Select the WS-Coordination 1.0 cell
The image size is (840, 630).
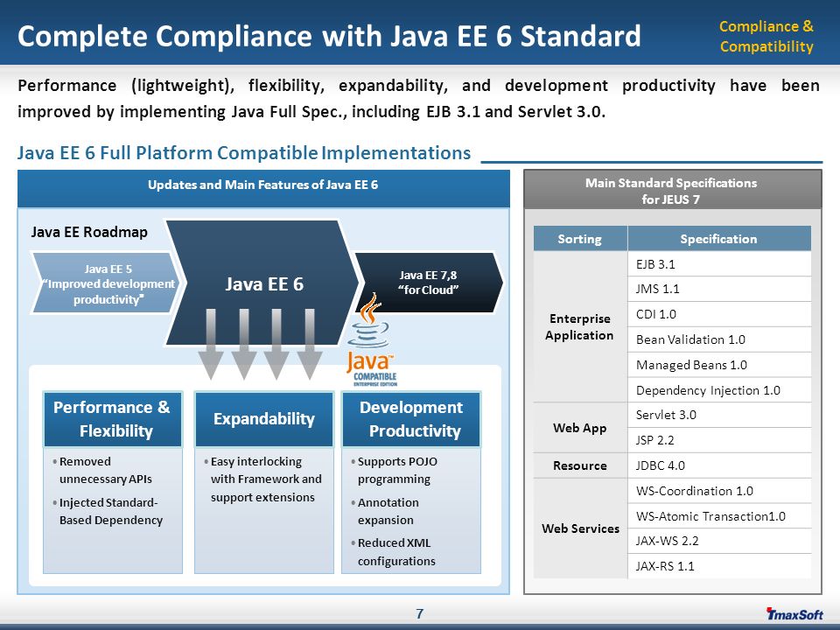[719, 491]
